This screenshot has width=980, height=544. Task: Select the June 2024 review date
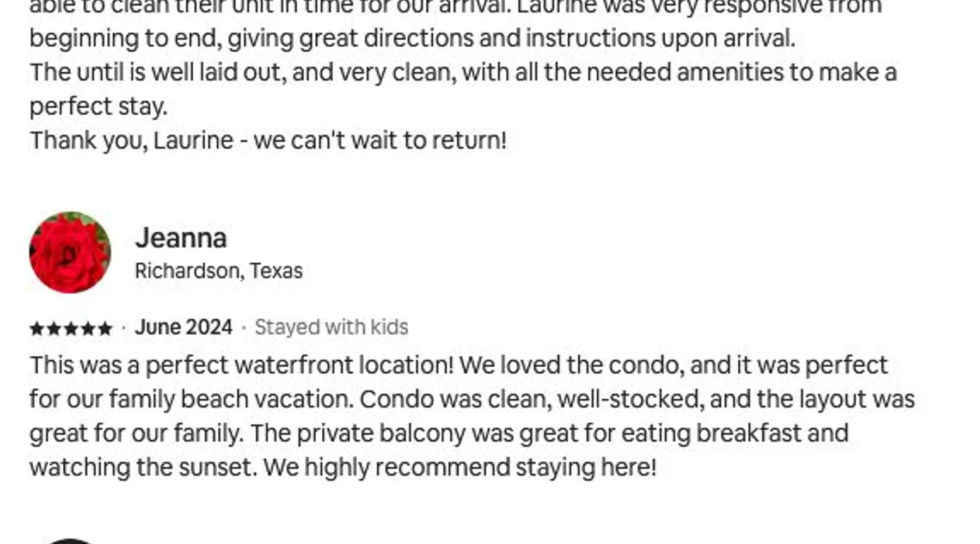[x=183, y=327]
